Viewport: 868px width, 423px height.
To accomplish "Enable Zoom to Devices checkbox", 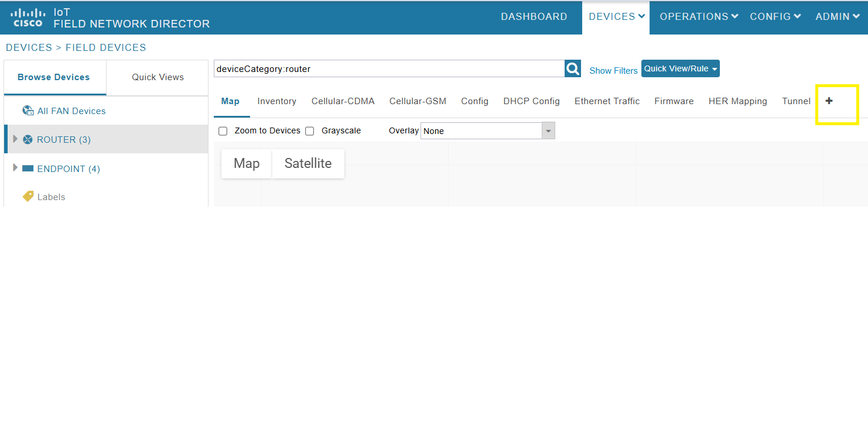I will (x=223, y=131).
